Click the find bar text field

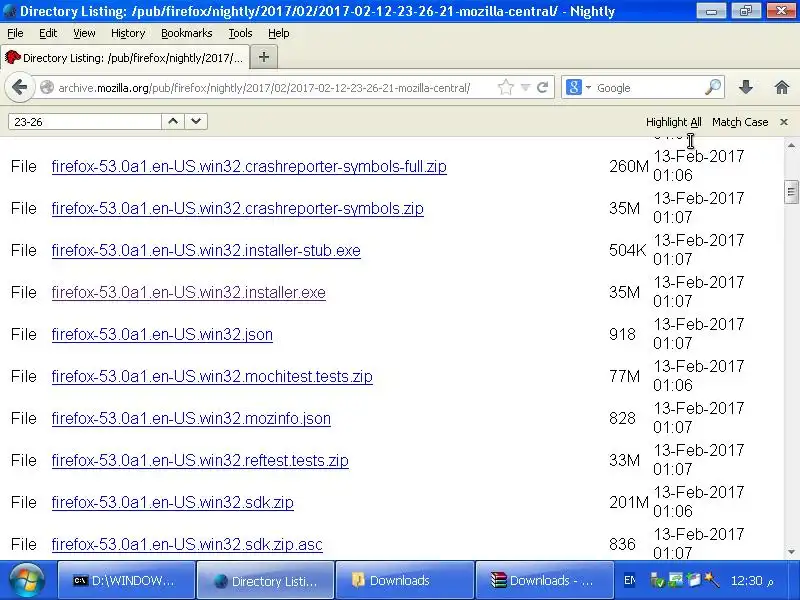tap(85, 121)
